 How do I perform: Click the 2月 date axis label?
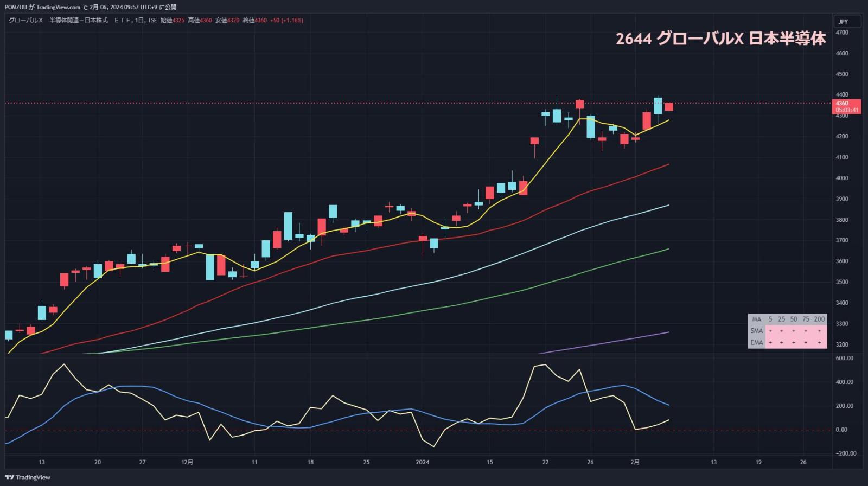[635, 462]
